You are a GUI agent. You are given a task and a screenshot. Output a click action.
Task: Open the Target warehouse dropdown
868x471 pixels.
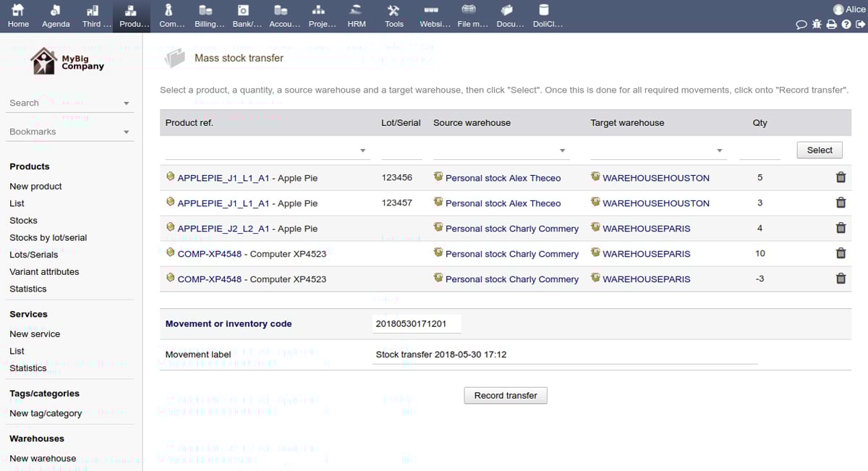[x=718, y=150]
